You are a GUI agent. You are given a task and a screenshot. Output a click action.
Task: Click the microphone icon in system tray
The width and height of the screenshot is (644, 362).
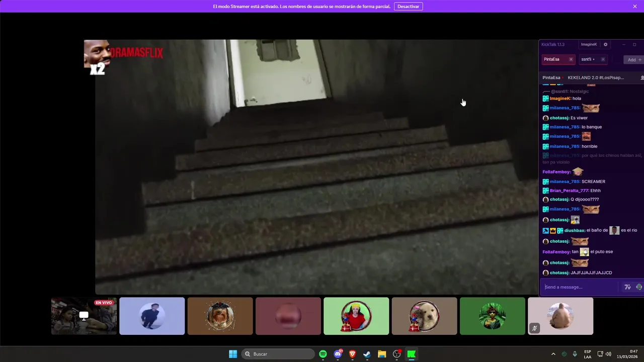pos(575,354)
